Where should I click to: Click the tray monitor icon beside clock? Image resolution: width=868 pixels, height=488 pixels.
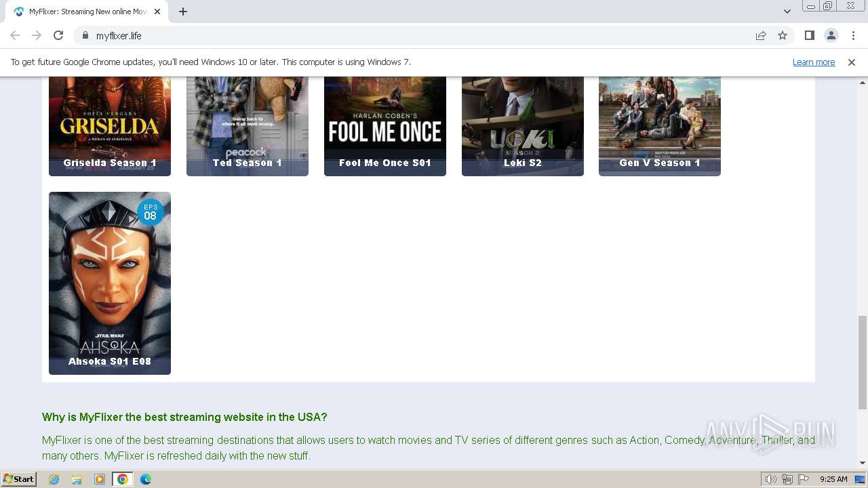(860, 479)
